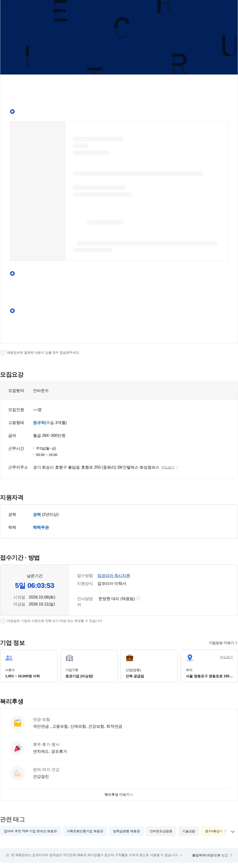Click 불법/허위/과장/오류 신고 link
The width and height of the screenshot is (238, 868).
click(x=212, y=855)
